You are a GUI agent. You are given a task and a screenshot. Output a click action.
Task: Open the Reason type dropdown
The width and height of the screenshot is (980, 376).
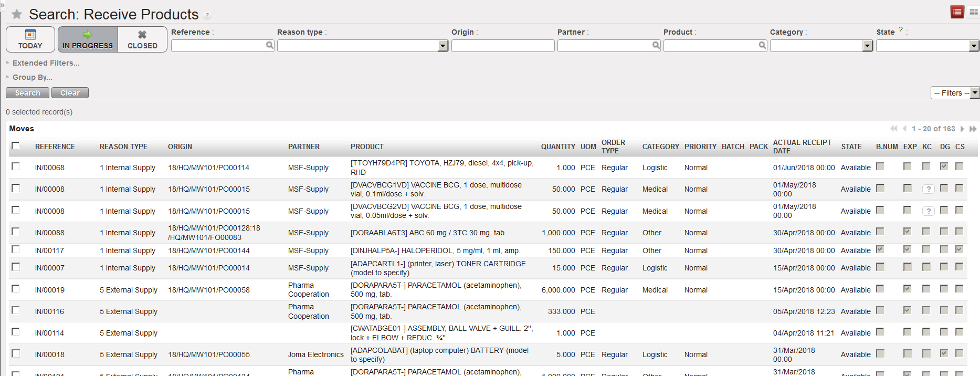click(443, 46)
